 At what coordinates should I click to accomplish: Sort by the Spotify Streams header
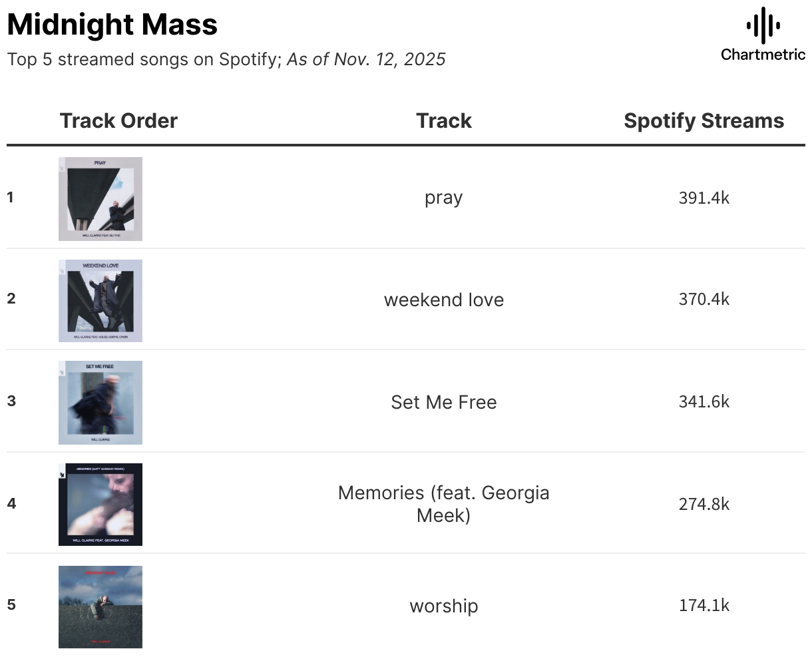[x=704, y=120]
